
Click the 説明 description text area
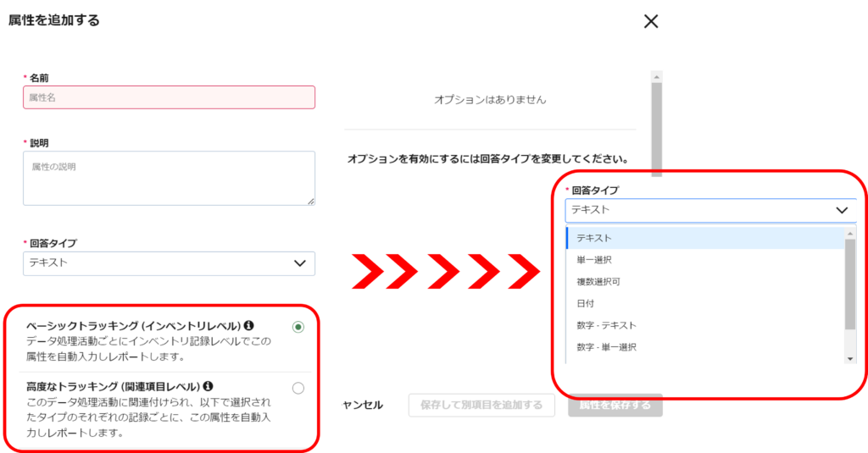[x=169, y=178]
